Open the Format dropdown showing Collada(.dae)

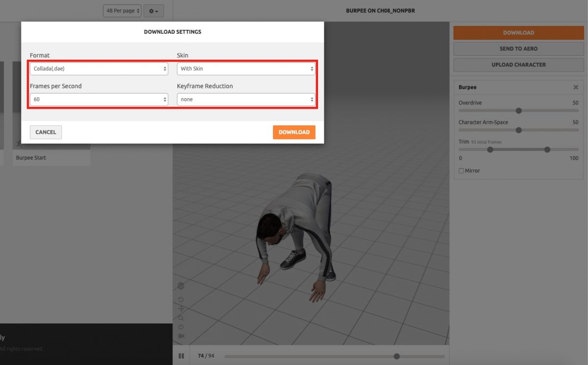point(99,69)
